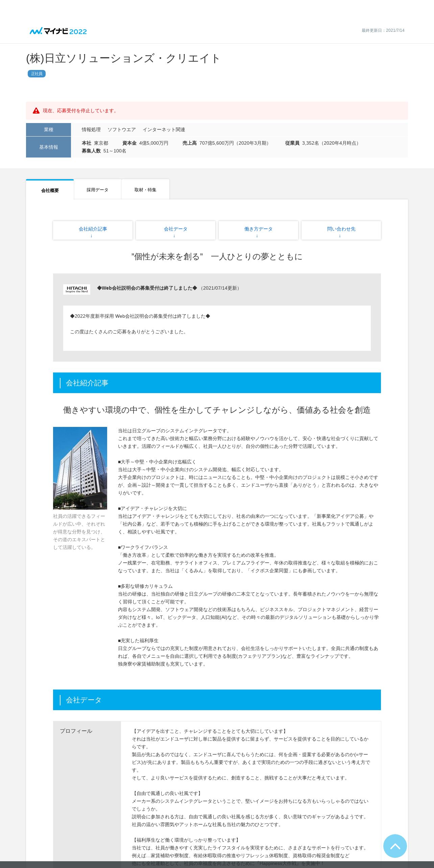Click the インターネット関連 industry text
This screenshot has height=868, width=434.
coord(164,129)
